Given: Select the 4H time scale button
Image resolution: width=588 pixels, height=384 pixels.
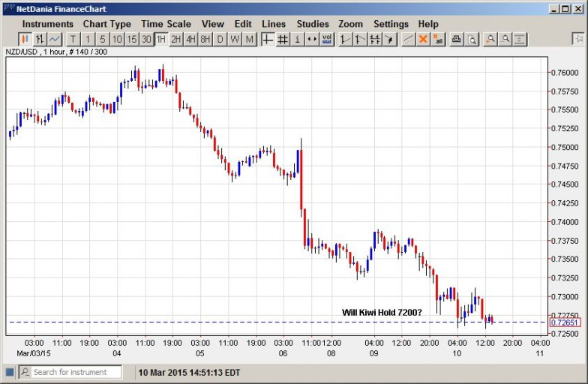Looking at the screenshot, I should coord(190,39).
